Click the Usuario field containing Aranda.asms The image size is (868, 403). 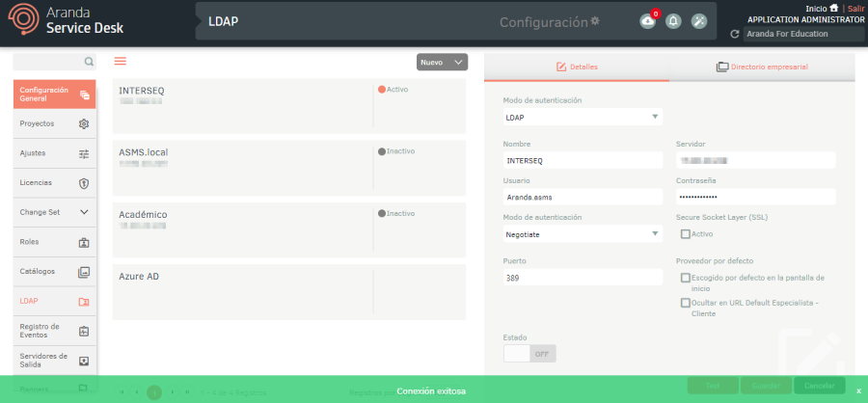click(x=583, y=197)
